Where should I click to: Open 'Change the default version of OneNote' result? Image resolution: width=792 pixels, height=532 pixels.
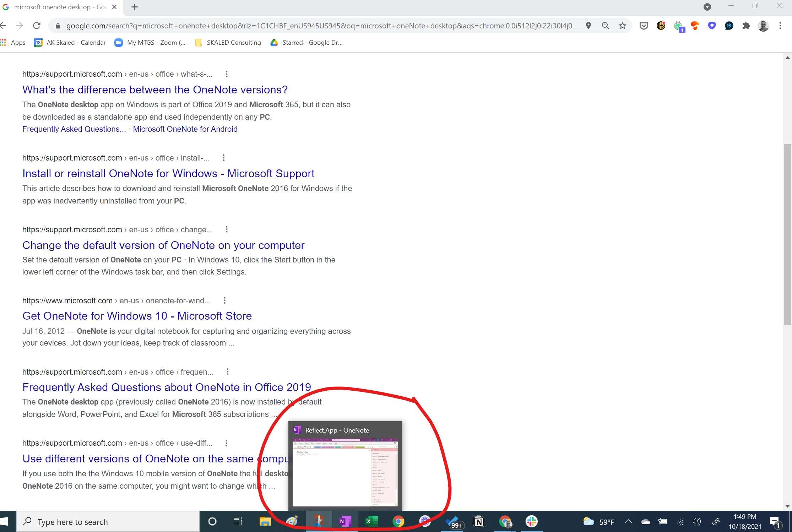(163, 245)
